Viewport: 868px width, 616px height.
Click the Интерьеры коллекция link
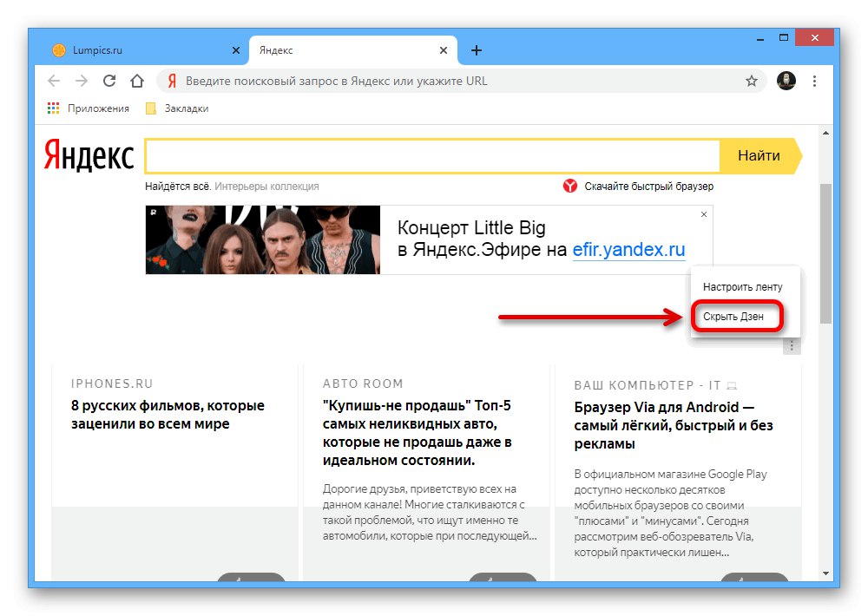click(x=266, y=187)
